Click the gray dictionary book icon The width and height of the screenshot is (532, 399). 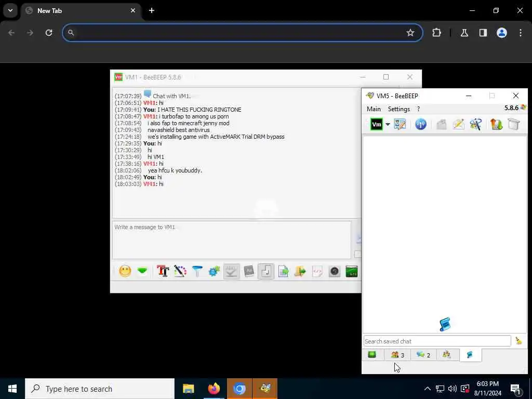pyautogui.click(x=249, y=271)
